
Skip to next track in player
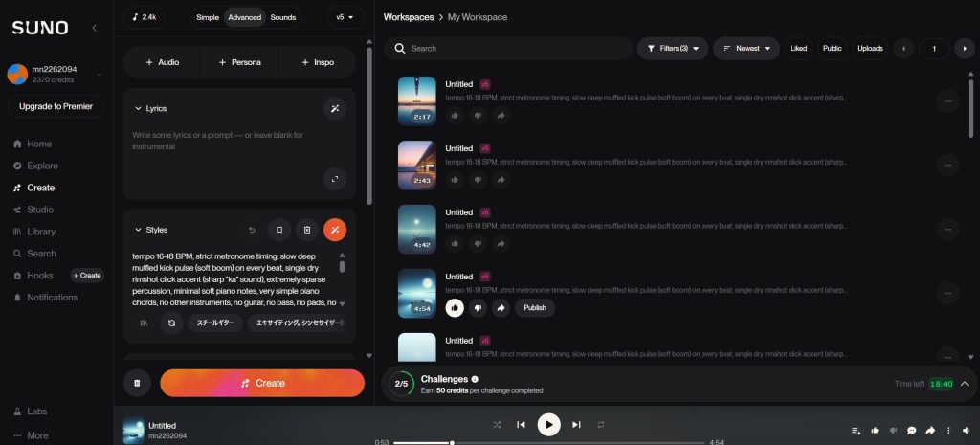[576, 424]
